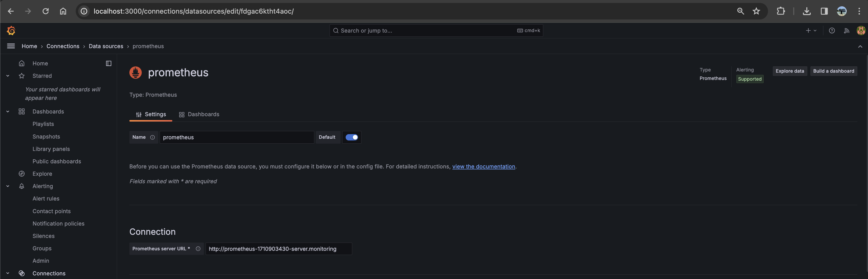Click the Prometheus server URL input field
This screenshot has height=279, width=868.
[278, 249]
